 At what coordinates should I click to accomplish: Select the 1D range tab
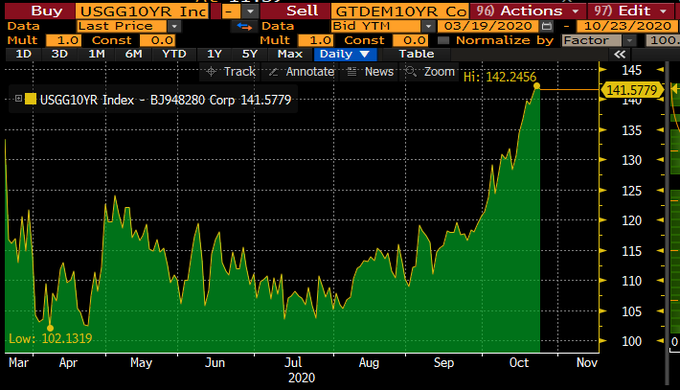pos(24,54)
